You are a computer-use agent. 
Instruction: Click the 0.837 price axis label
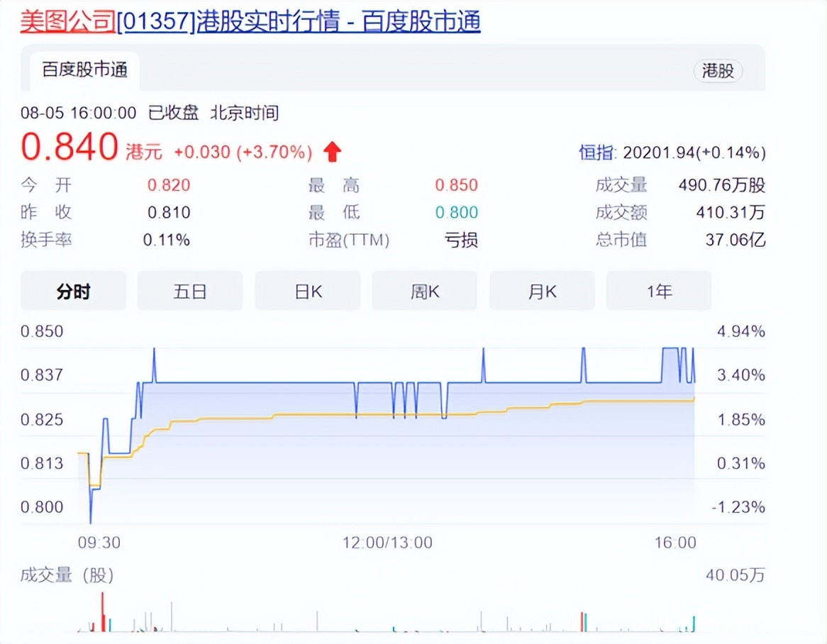[x=42, y=375]
